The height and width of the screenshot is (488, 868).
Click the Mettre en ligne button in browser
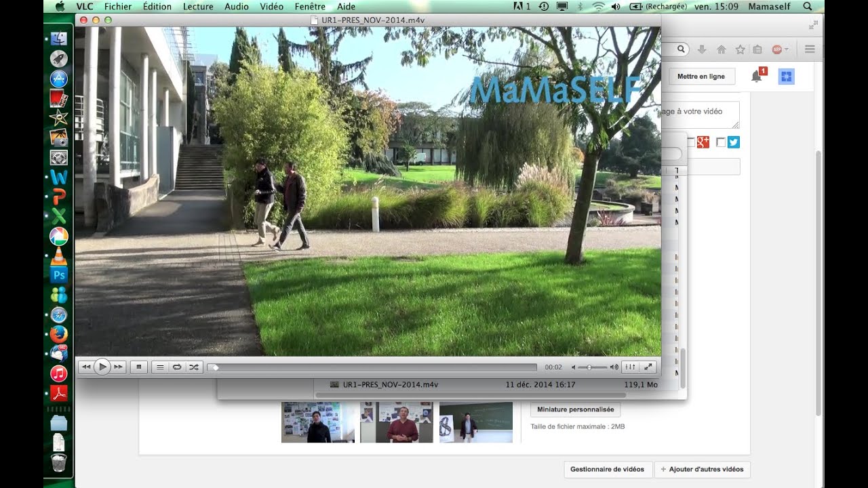[701, 77]
